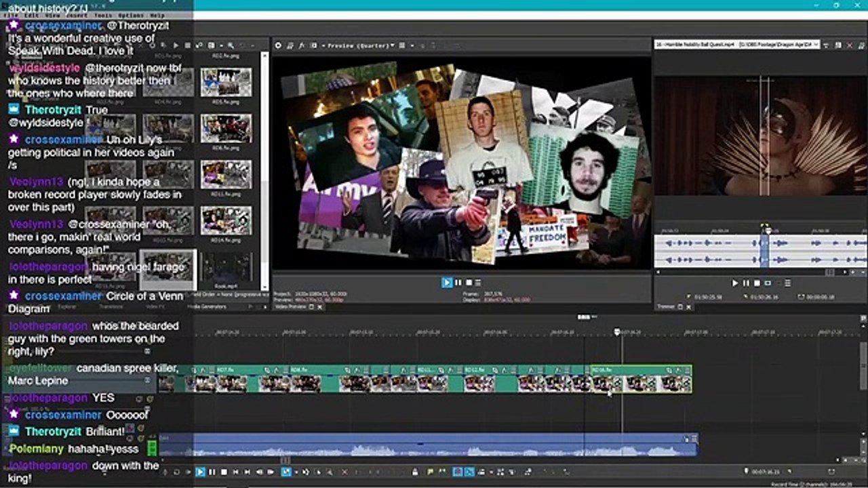
Task: Toggle loop playback in main transport bar
Action: click(177, 472)
